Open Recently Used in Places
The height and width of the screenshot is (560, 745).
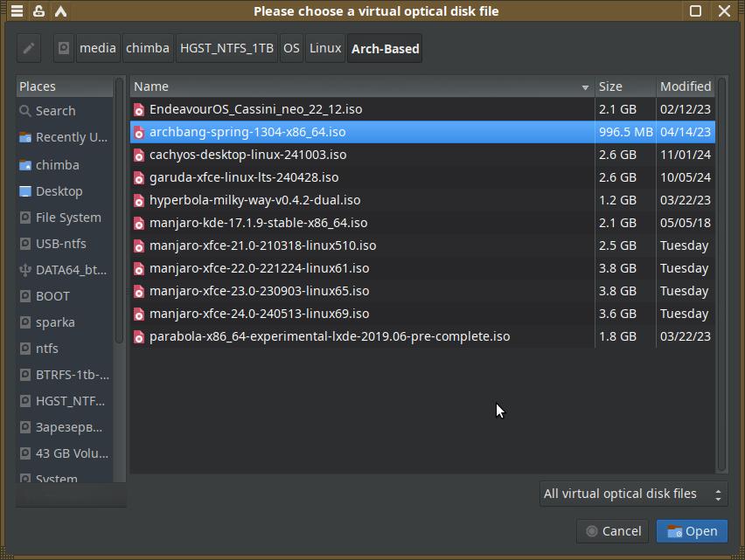65,137
